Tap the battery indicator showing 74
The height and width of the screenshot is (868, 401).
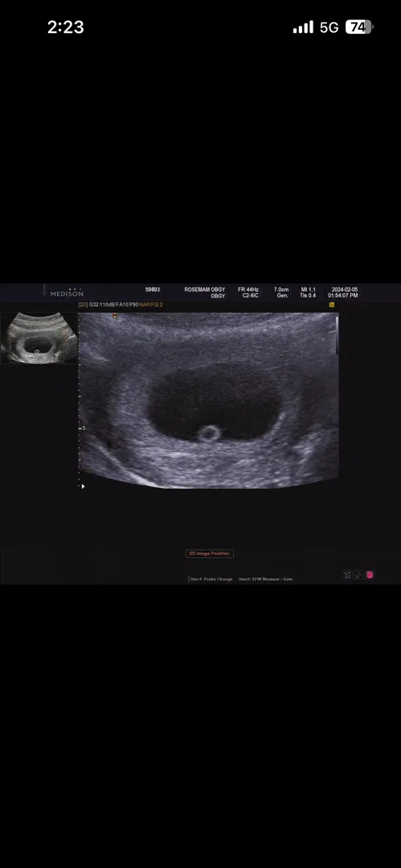(359, 27)
